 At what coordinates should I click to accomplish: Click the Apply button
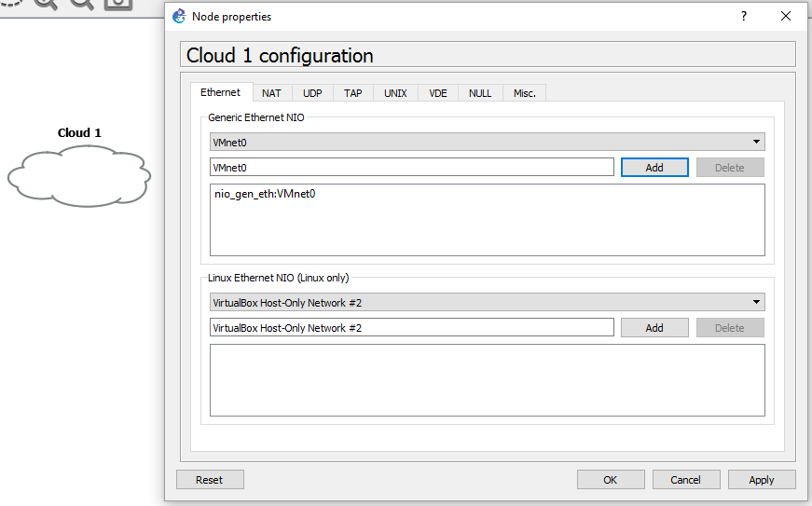click(x=762, y=480)
